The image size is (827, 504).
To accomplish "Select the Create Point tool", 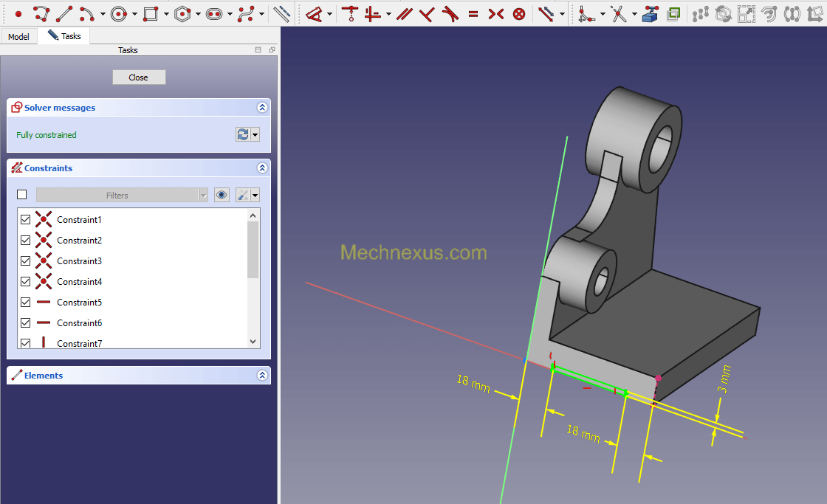I will [x=18, y=13].
